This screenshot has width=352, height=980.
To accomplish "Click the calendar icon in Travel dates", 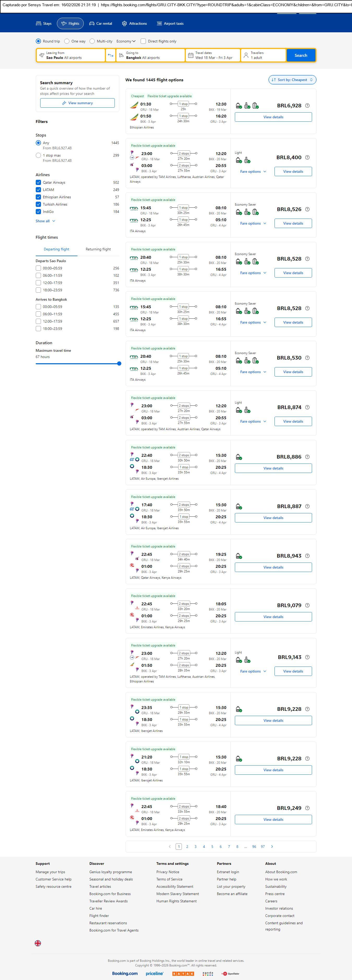I will (190, 56).
